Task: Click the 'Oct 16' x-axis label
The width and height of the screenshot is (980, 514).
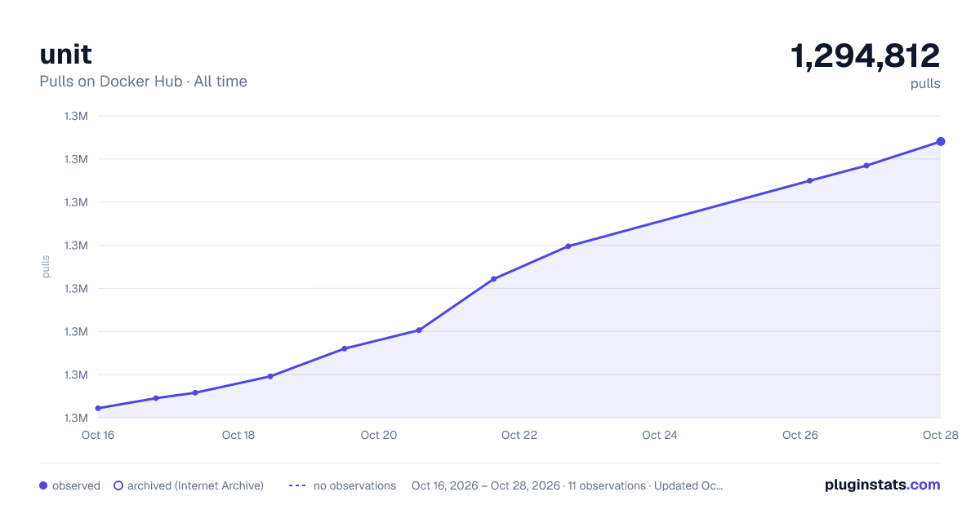Action: tap(98, 435)
